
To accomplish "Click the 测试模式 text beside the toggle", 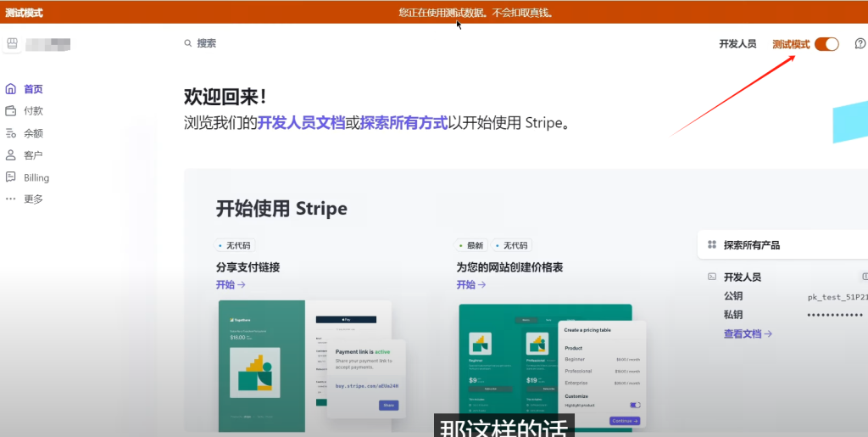I will 791,44.
